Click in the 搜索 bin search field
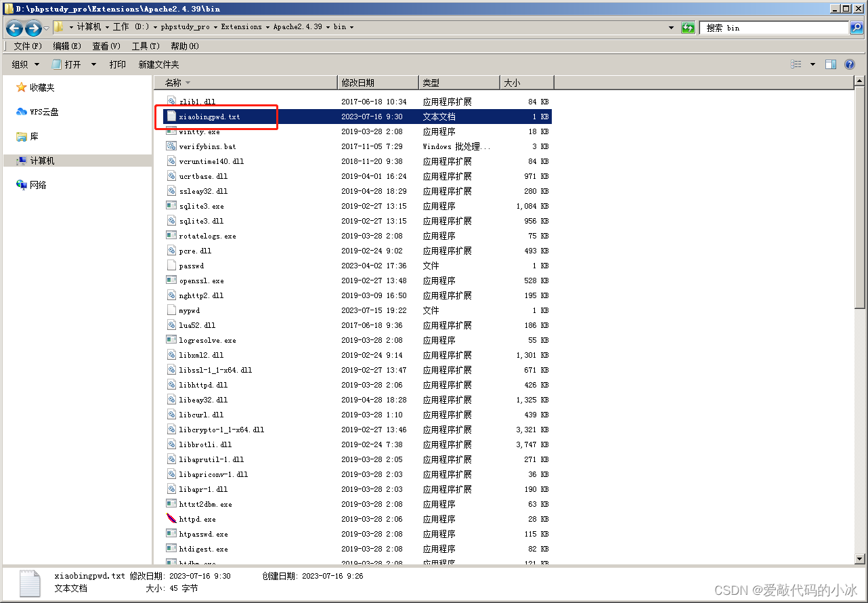 [775, 28]
